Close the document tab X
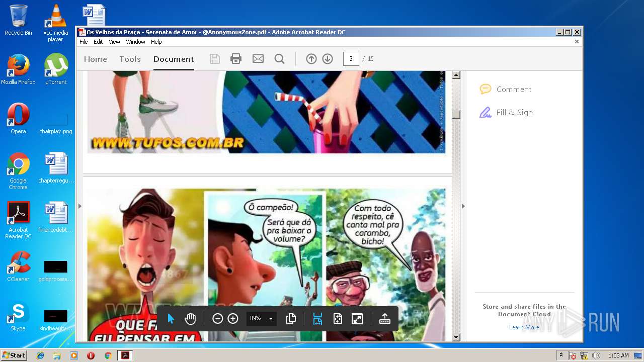Viewport: 644px width, 362px height. coord(577,42)
